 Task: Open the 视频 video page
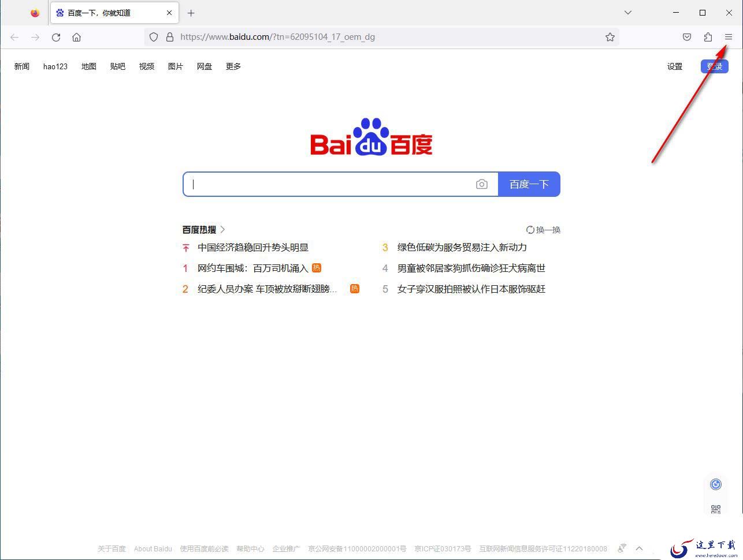click(x=147, y=66)
